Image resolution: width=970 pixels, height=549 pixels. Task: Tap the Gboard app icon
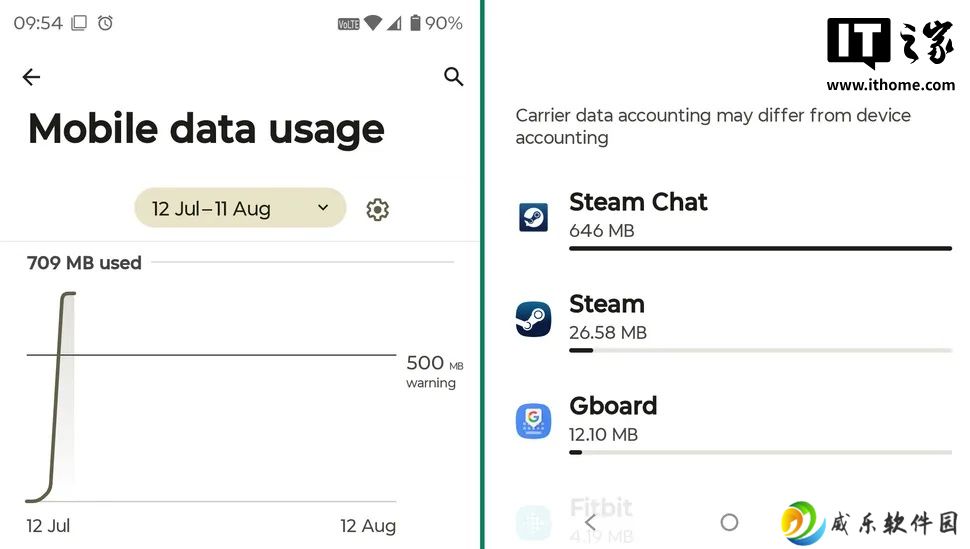(533, 421)
